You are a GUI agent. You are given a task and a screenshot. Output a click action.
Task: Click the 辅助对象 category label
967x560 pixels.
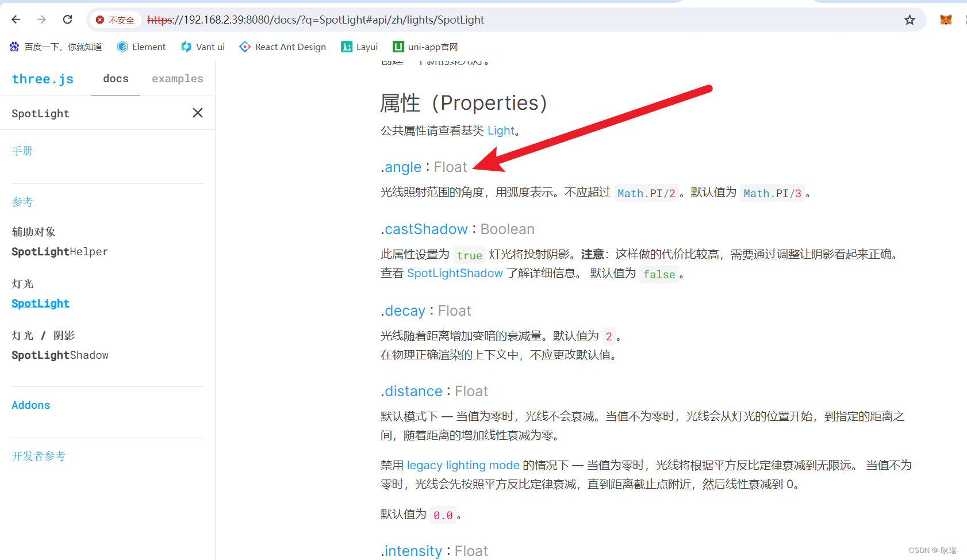(x=33, y=232)
